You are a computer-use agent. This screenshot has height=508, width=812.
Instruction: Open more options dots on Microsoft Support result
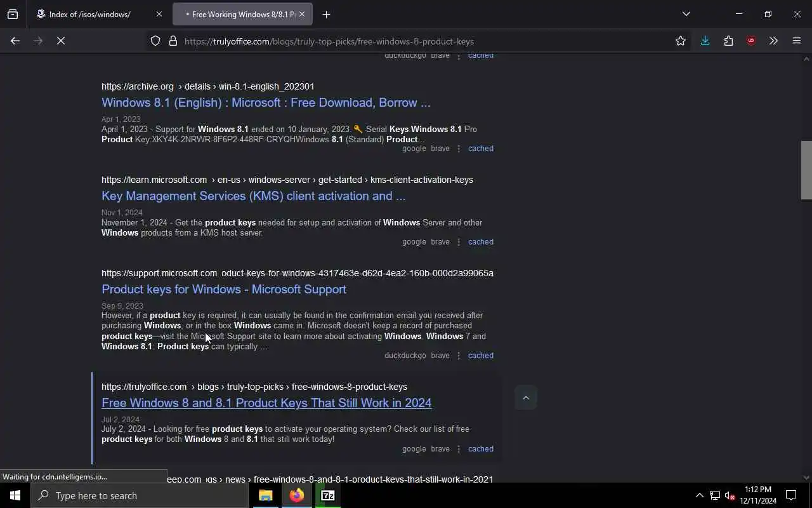[459, 356]
